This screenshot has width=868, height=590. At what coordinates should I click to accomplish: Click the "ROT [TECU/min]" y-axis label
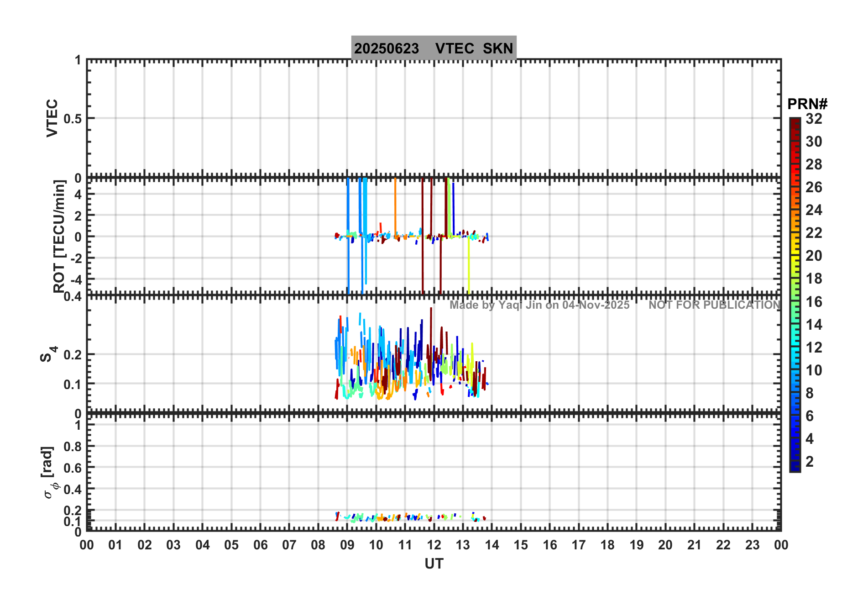(x=59, y=236)
